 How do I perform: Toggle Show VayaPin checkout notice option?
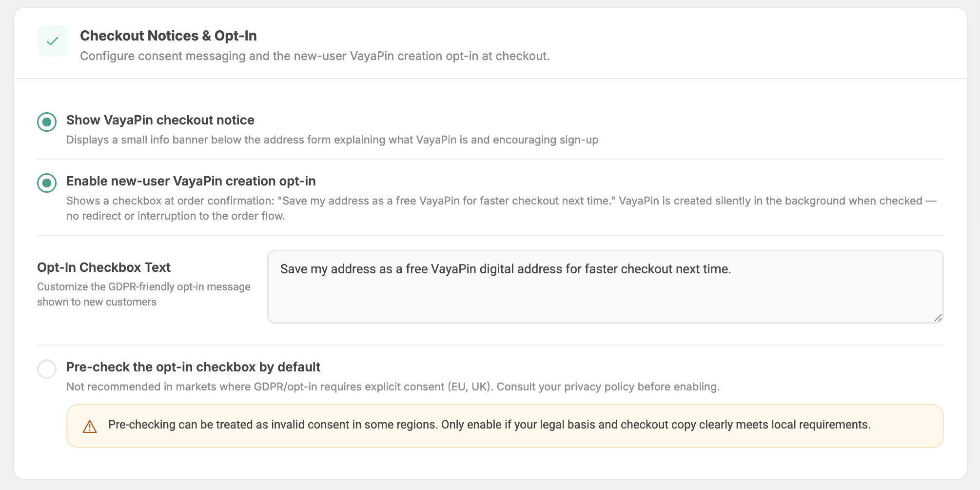pos(47,122)
